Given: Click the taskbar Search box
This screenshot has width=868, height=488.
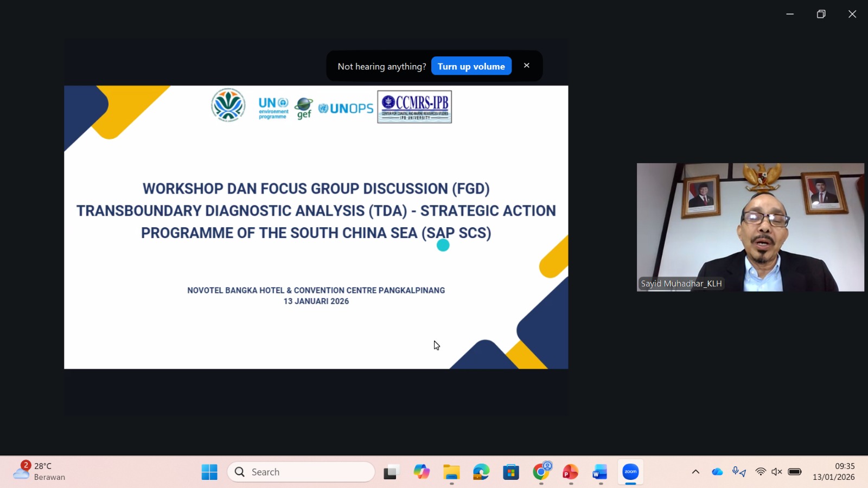Looking at the screenshot, I should (301, 472).
